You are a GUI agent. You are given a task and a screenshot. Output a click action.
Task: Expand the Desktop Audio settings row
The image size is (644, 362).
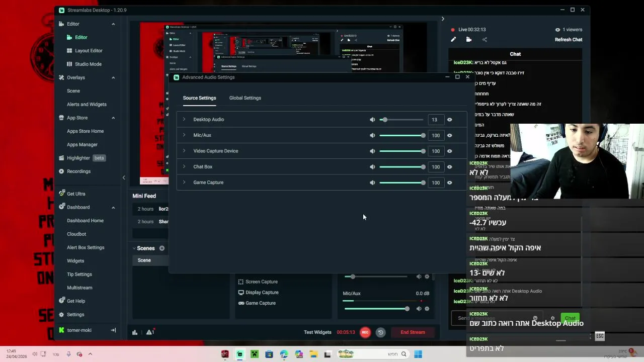point(184,119)
